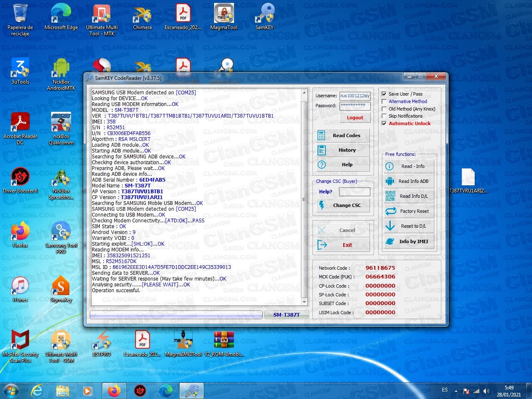Click the progress bar beside SM-T387T
Viewport: 532px width, 399px height.
click(x=176, y=315)
